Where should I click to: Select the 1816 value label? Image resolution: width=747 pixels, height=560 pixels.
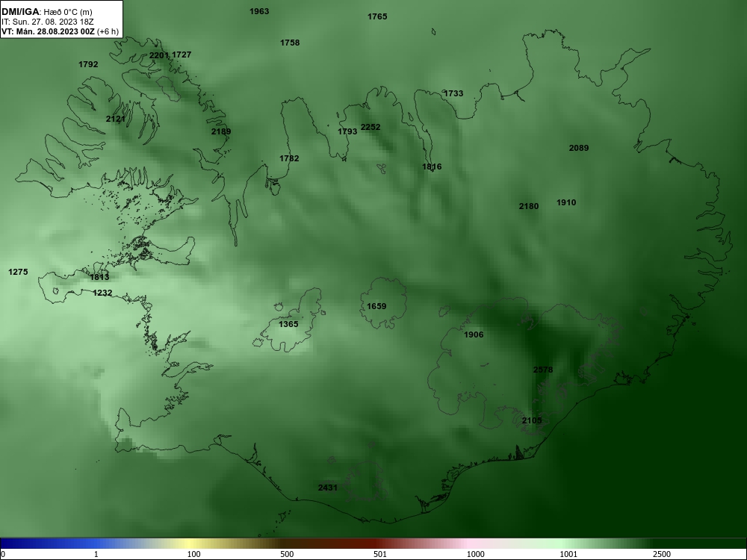(432, 167)
